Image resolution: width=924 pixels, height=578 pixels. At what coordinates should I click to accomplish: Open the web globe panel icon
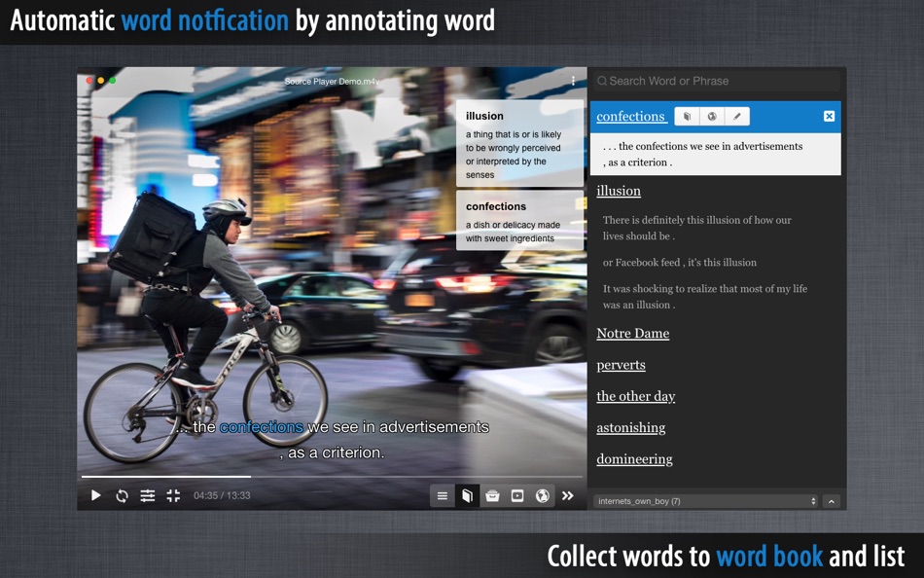point(542,496)
